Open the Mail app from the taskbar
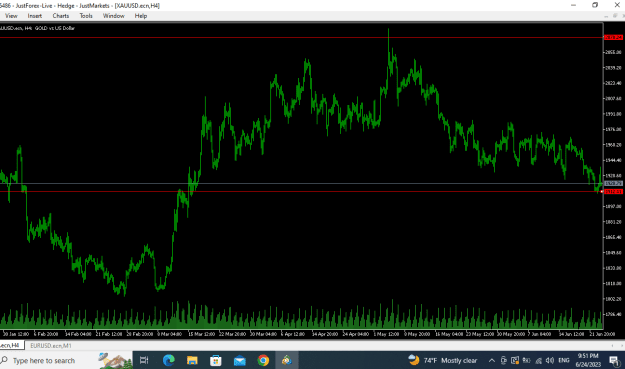The image size is (625, 369). 240,360
